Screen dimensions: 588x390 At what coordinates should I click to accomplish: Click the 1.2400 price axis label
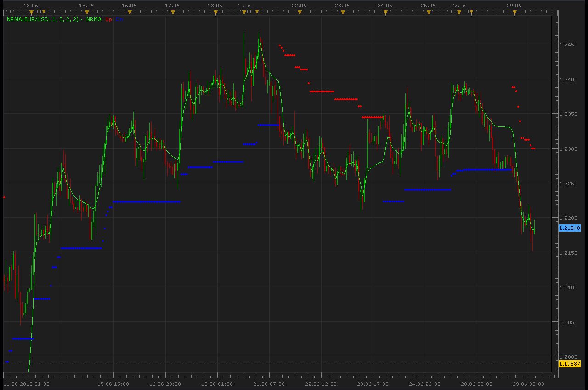[x=569, y=80]
